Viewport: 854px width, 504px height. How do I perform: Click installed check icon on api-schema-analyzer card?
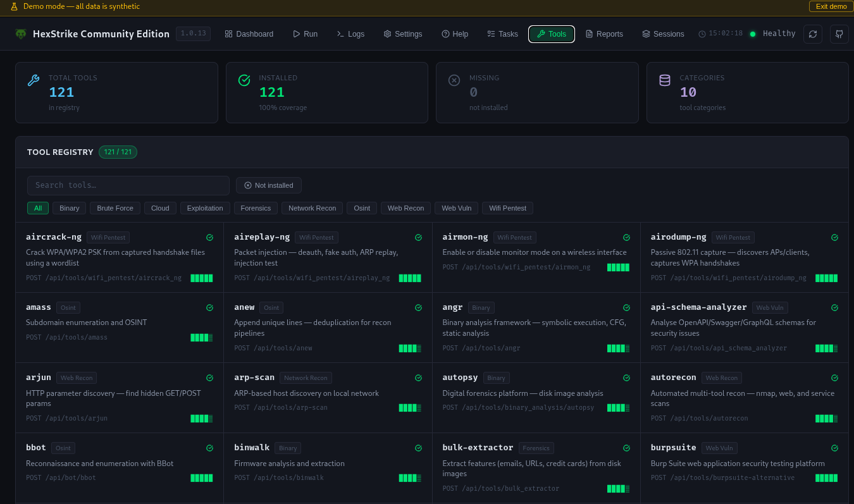tap(834, 307)
